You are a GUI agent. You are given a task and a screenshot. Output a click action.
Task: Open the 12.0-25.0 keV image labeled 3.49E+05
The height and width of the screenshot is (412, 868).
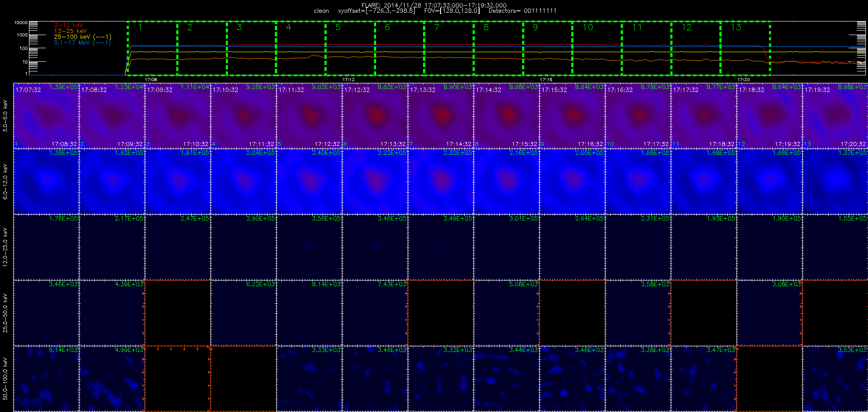pos(441,247)
